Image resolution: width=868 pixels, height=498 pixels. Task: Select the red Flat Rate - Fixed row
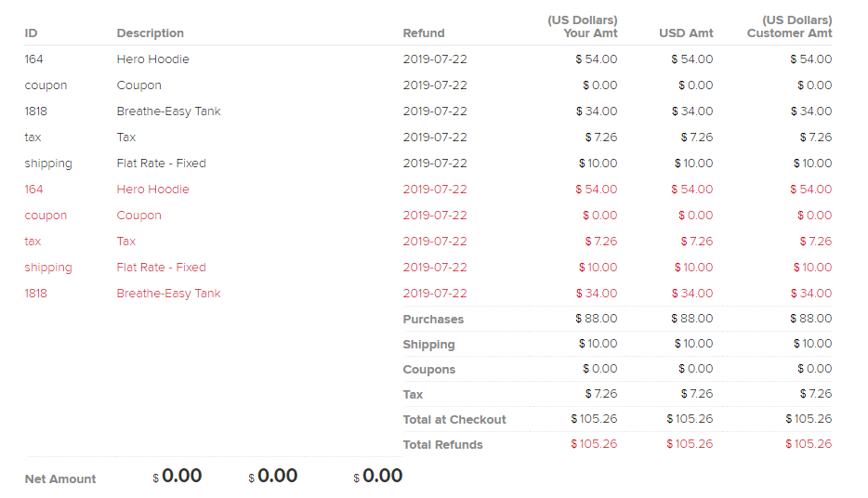pos(427,268)
